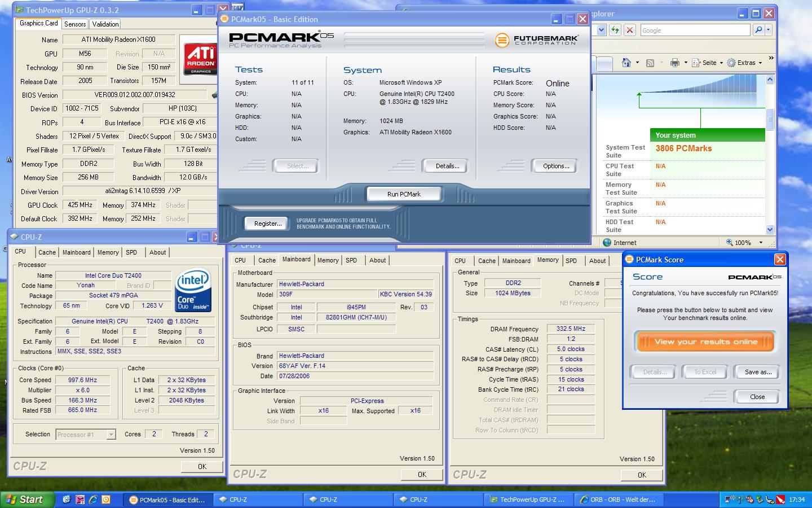Click the ORB - ORB - Welt der... taskbar button
812x508 pixels.
click(619, 500)
